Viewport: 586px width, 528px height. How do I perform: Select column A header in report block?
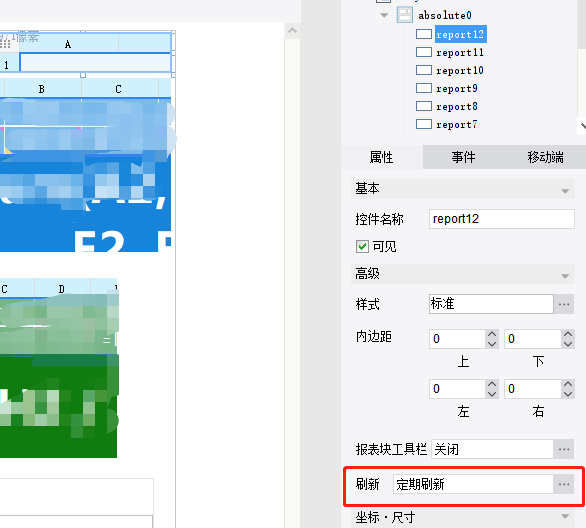coord(68,44)
